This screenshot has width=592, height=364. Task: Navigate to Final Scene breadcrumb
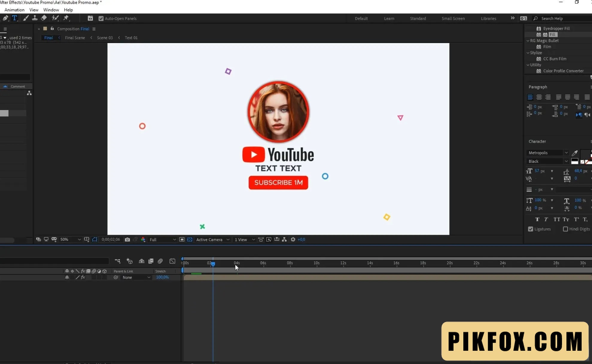point(75,38)
